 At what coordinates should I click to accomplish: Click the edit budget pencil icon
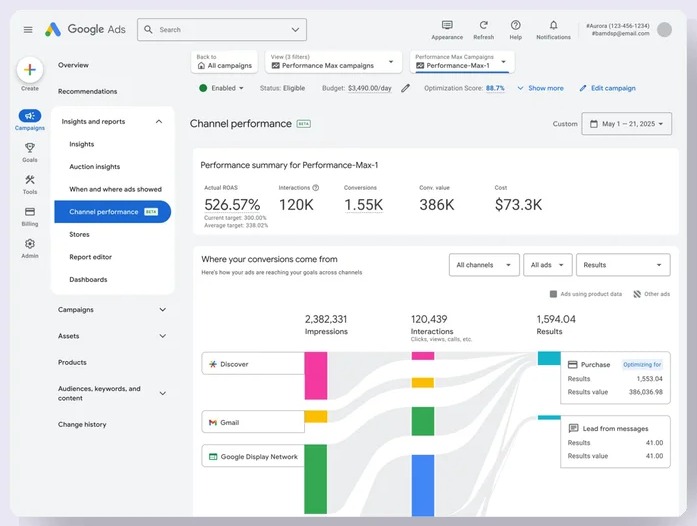(405, 88)
